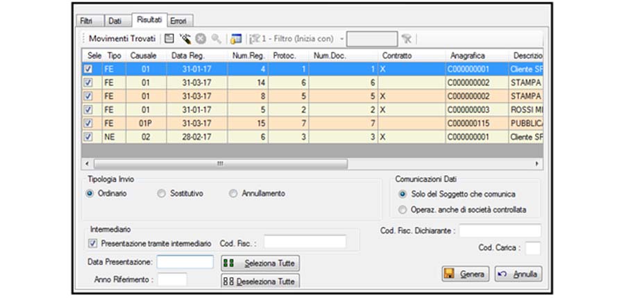Image resolution: width=644 pixels, height=298 pixels.
Task: Click the Deseleziona Tutte button
Action: [260, 281]
